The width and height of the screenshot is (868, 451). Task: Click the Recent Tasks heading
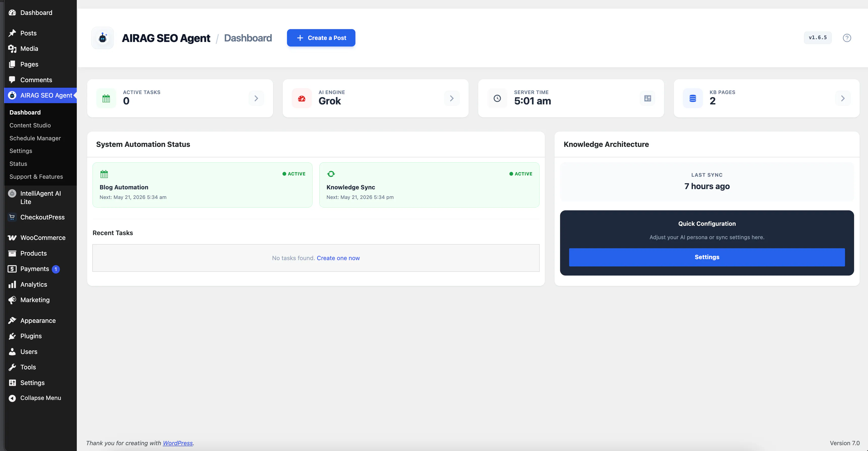point(113,233)
